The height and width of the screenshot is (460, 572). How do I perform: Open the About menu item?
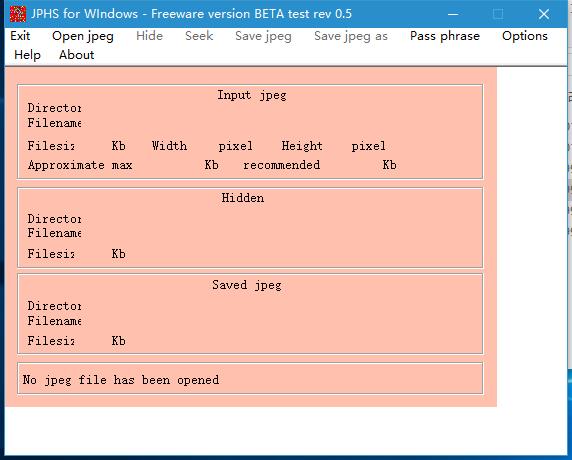click(77, 55)
